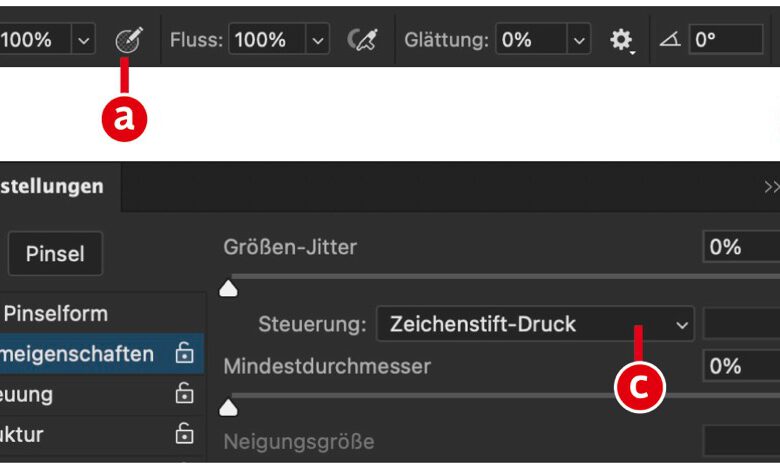This screenshot has height=468, width=780.
Task: Click the Größen-Jitter slider handle
Action: point(229,289)
